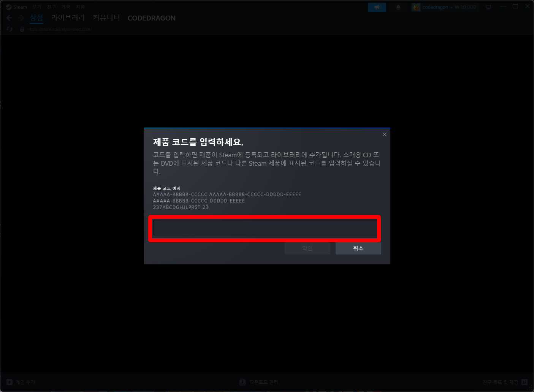Open the 친구 menu
The image size is (534, 392).
tap(51, 7)
